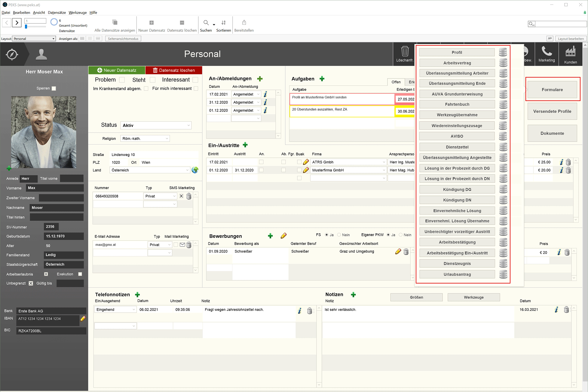Click the pencil edit icon next to IBAN
Viewport: 588px width, 392px height.
pos(83,318)
